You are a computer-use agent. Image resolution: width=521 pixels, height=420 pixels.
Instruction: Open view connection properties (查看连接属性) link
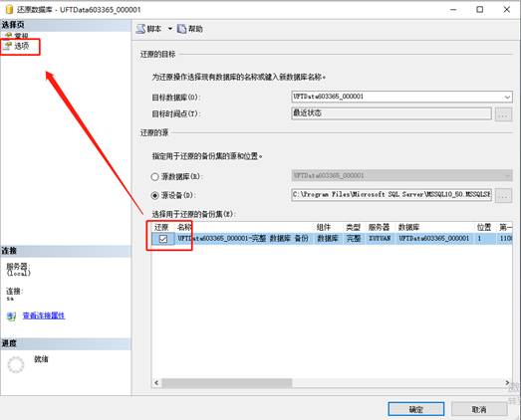click(x=44, y=315)
